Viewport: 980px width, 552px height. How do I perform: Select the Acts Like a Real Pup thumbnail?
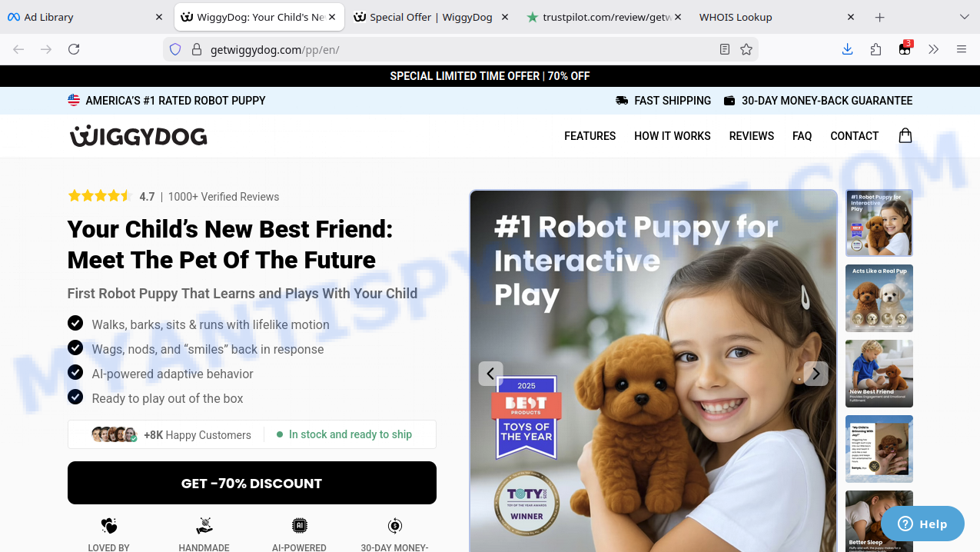[879, 298]
